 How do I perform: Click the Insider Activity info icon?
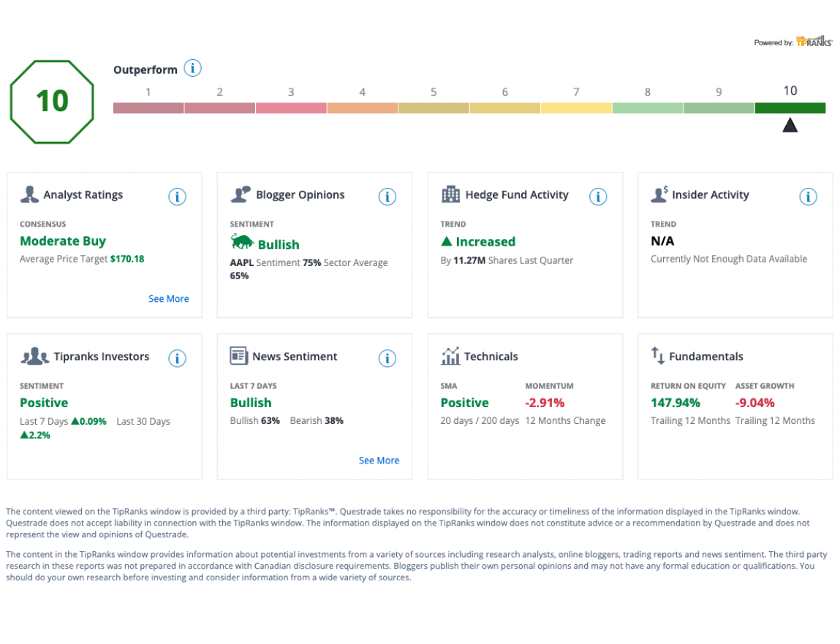tap(808, 197)
